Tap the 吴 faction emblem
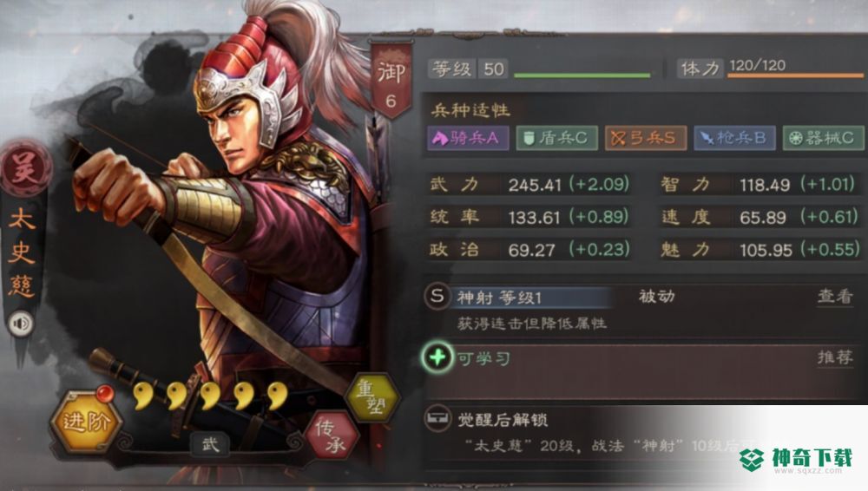This screenshot has width=868, height=491. coord(26,167)
